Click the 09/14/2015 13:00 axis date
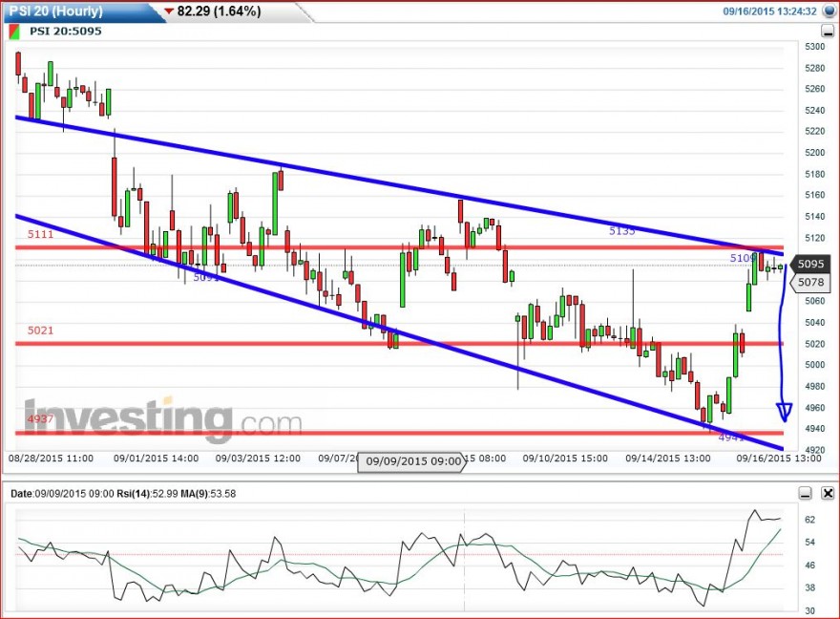Image resolution: width=840 pixels, height=619 pixels. pos(668,459)
